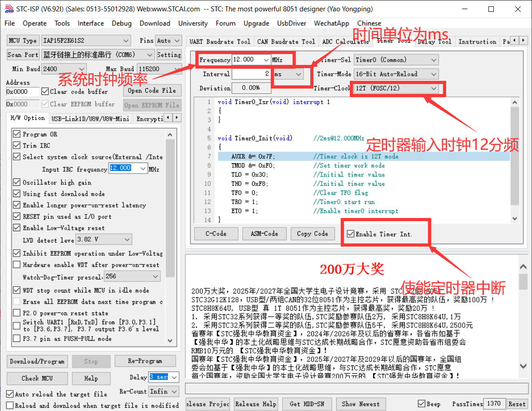
Task: Toggle Beep checkbox
Action: point(422,404)
